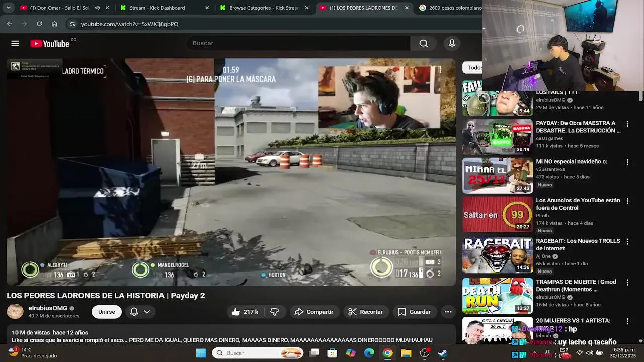Open TRAMPAS DE MUERTE Gmod Deathrun thumbnail
The width and height of the screenshot is (644, 362).
pyautogui.click(x=497, y=296)
